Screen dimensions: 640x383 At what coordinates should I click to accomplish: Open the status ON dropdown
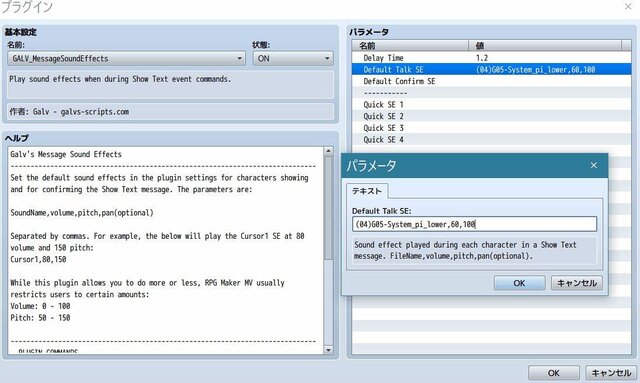(x=293, y=58)
